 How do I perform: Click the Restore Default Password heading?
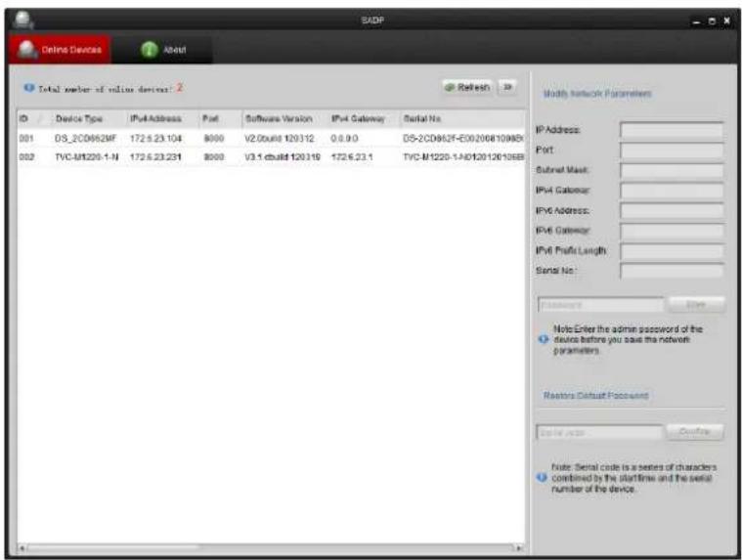(595, 396)
